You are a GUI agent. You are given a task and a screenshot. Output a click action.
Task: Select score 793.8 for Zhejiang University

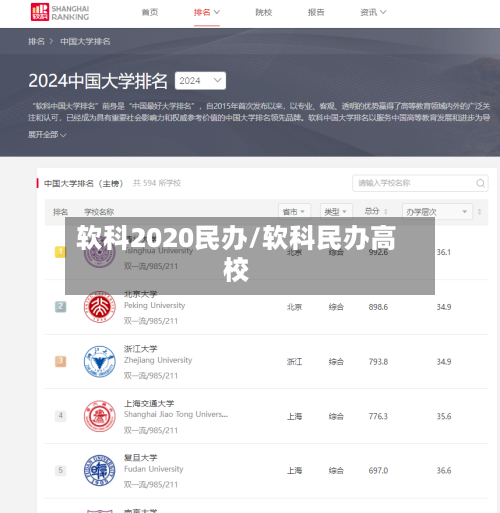click(x=378, y=362)
